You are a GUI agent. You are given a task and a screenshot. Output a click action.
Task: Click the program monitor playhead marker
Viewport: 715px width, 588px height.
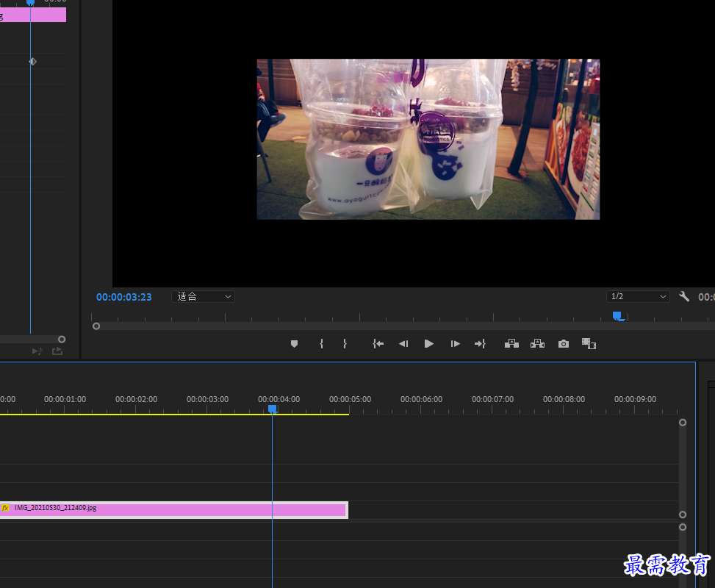617,315
